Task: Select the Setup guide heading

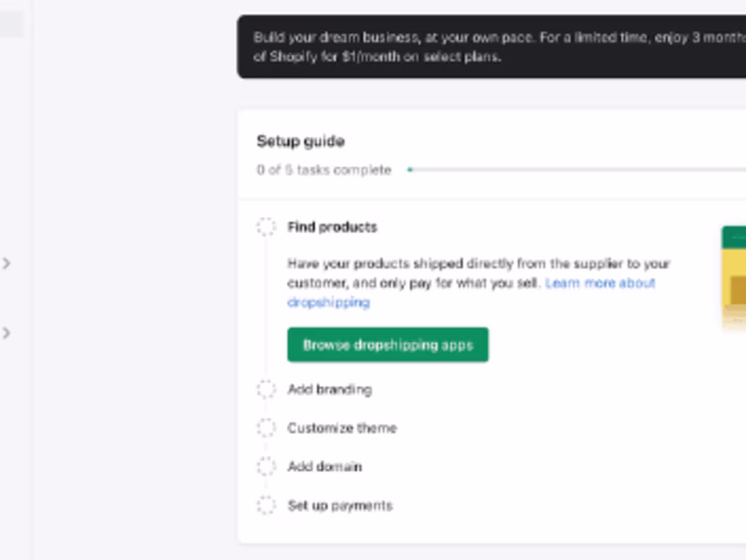Action: click(300, 141)
